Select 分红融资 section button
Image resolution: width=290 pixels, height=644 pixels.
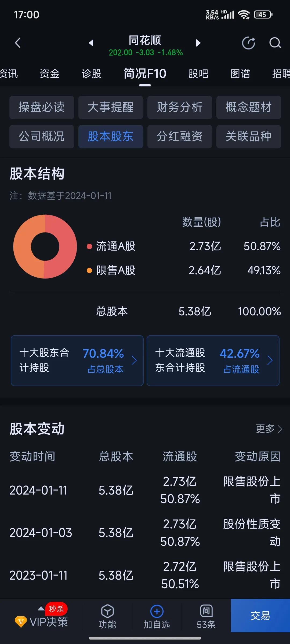coord(180,137)
